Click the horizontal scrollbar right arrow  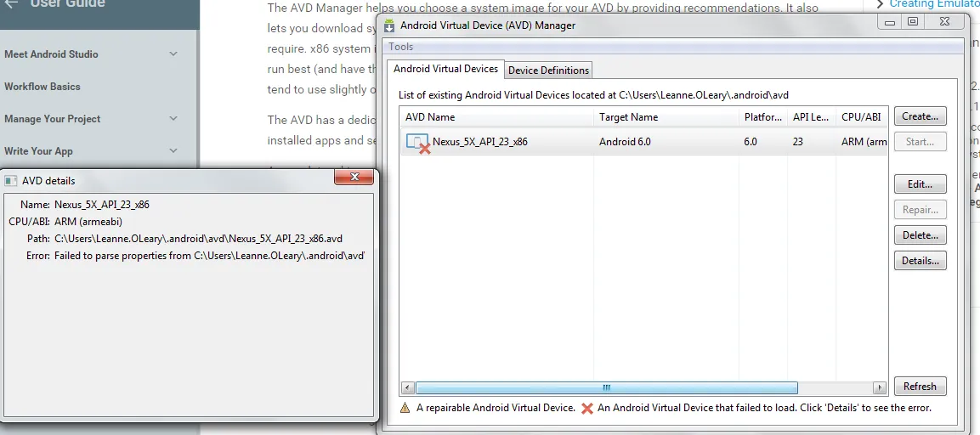pos(880,387)
